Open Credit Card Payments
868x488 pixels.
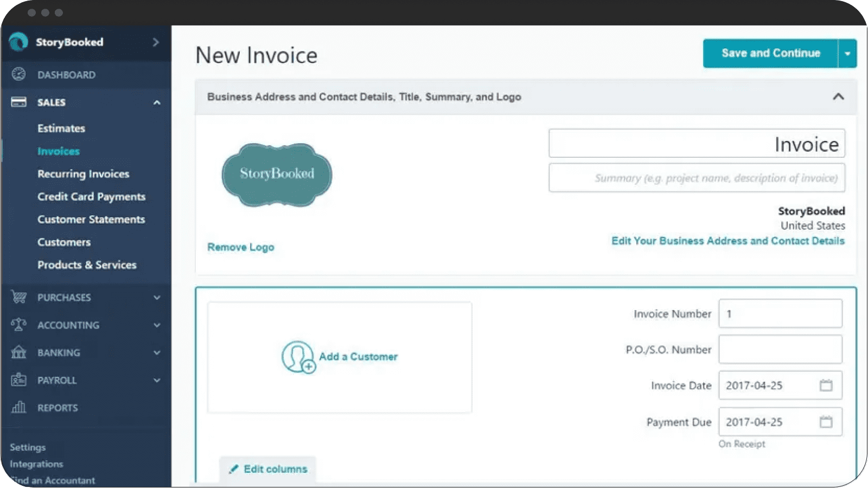tap(91, 197)
